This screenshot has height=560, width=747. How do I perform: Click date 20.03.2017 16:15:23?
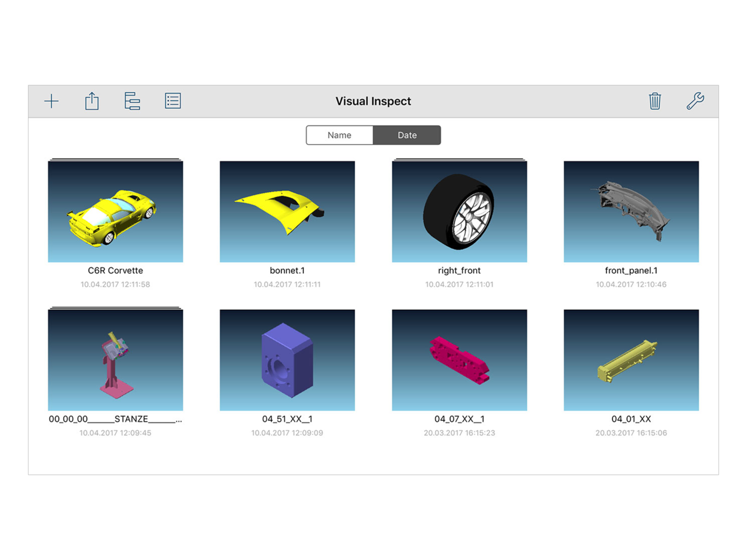(x=459, y=433)
